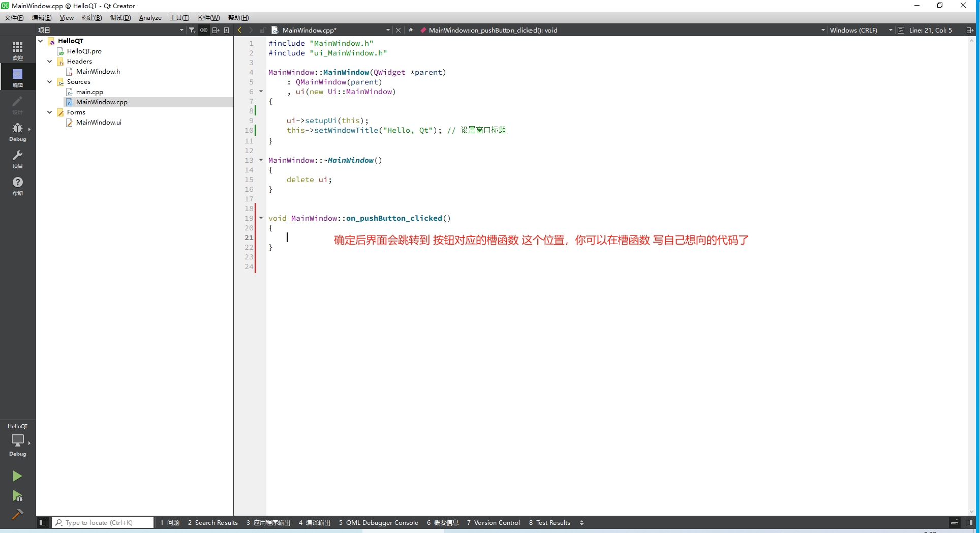Start debugging with the Run Debug icon

(x=17, y=496)
